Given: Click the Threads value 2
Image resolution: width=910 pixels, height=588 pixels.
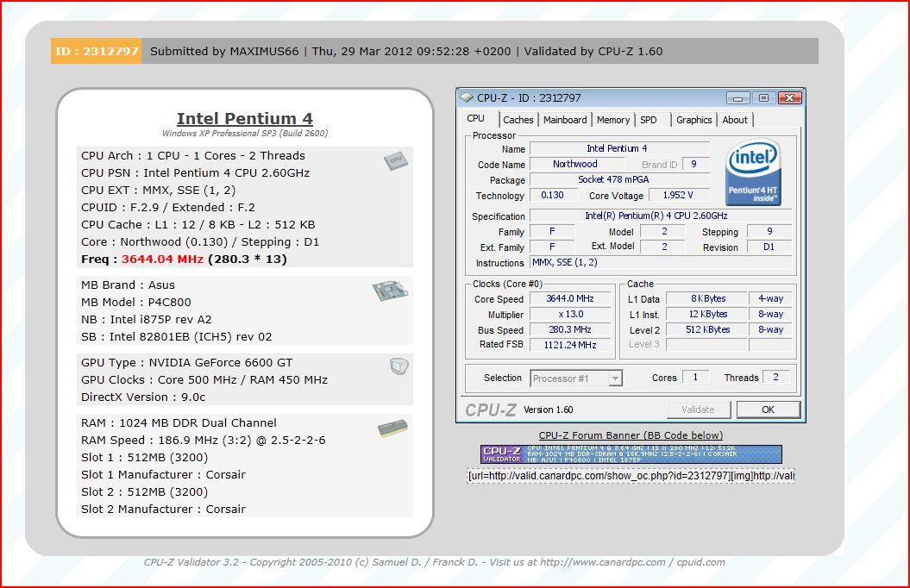Looking at the screenshot, I should (775, 378).
